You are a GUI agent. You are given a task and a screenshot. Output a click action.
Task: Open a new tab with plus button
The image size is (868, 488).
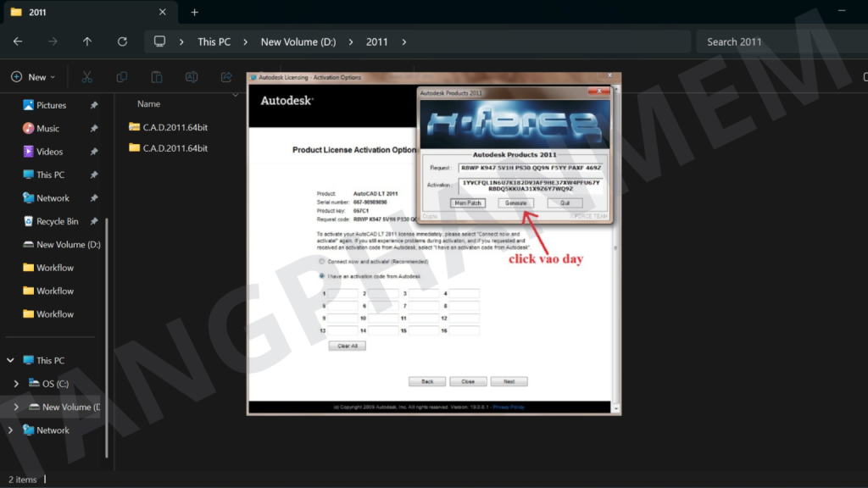pos(194,12)
